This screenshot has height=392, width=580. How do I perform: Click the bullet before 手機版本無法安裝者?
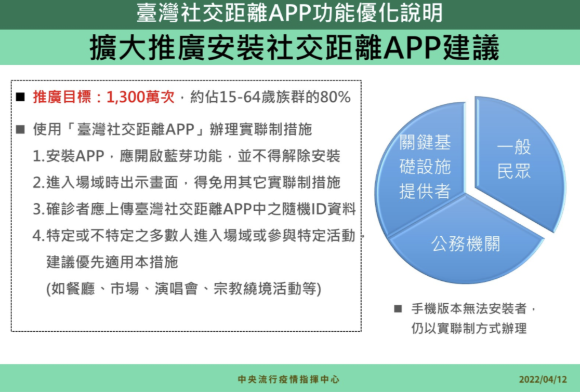tap(398, 308)
